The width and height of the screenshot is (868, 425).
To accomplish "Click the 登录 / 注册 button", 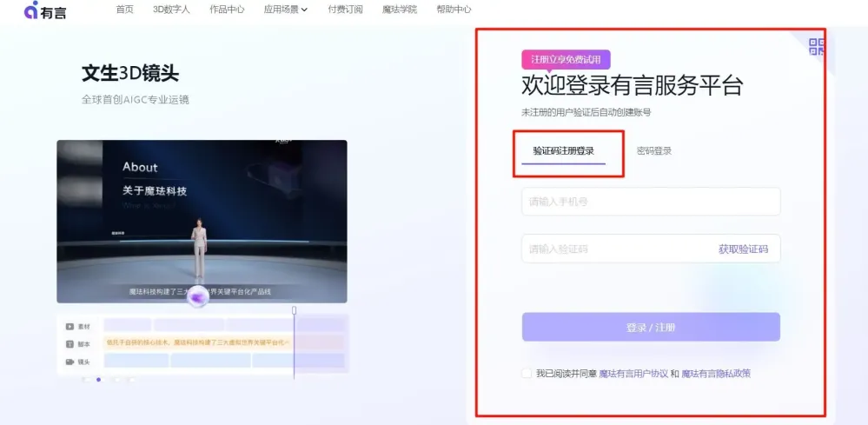I will (x=651, y=327).
